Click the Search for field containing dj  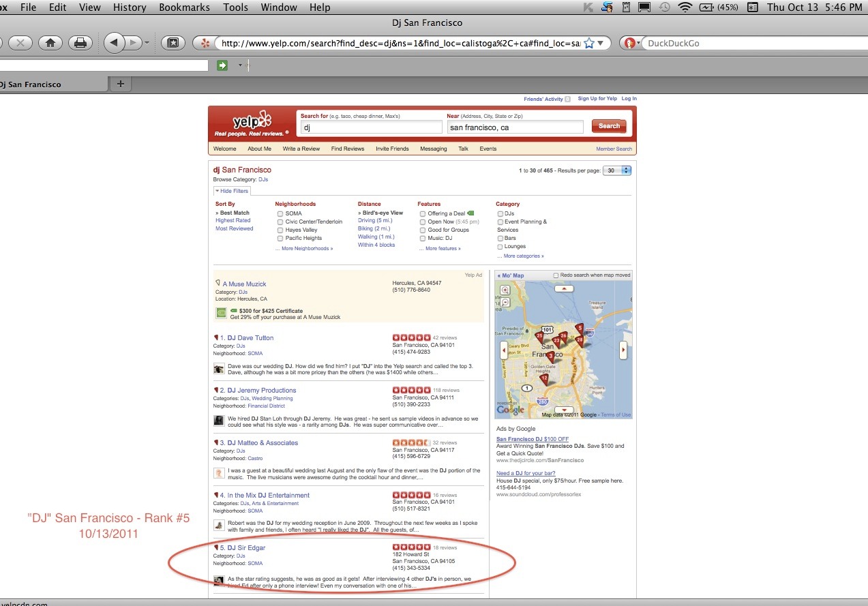372,127
